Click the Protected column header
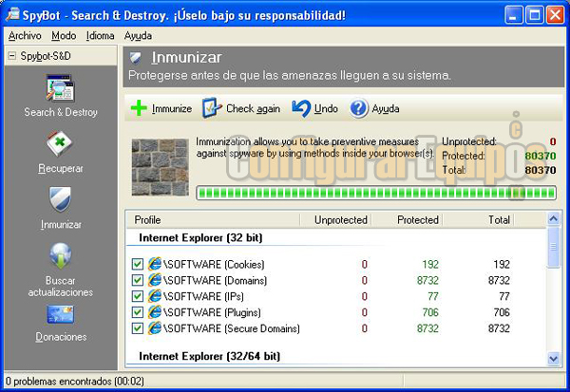570x392 pixels. (x=407, y=220)
